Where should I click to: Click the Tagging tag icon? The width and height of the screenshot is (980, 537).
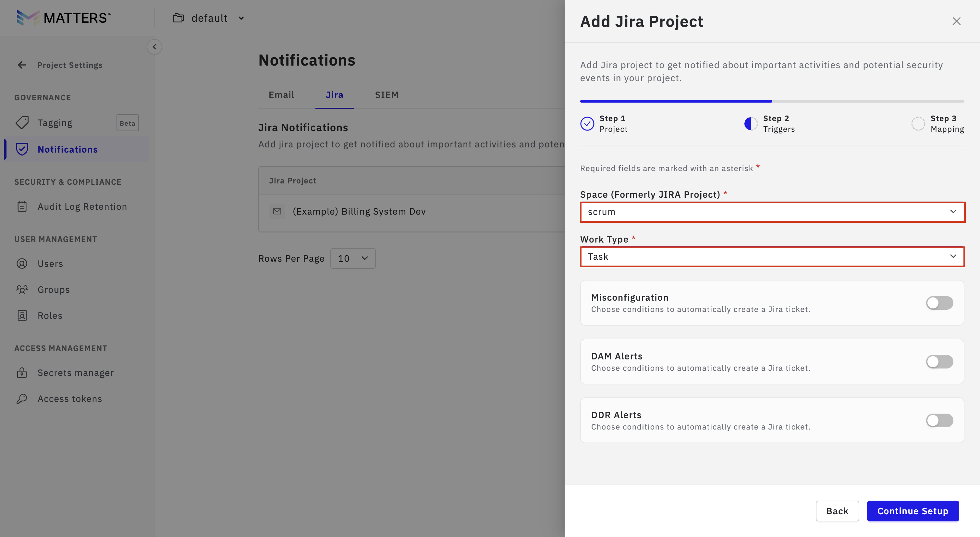(x=22, y=122)
